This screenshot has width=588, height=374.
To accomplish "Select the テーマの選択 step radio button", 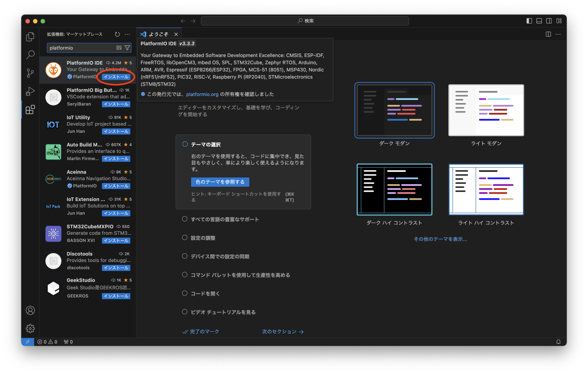I will click(185, 144).
